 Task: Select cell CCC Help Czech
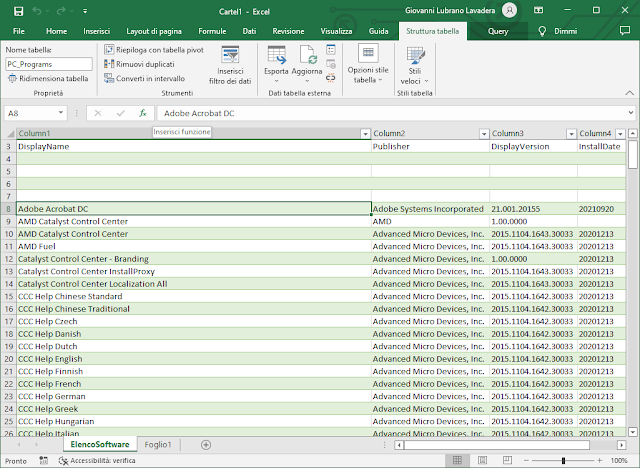(x=193, y=321)
